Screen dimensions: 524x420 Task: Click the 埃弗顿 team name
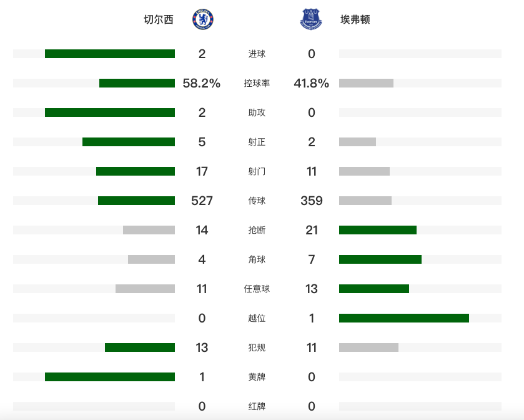355,19
